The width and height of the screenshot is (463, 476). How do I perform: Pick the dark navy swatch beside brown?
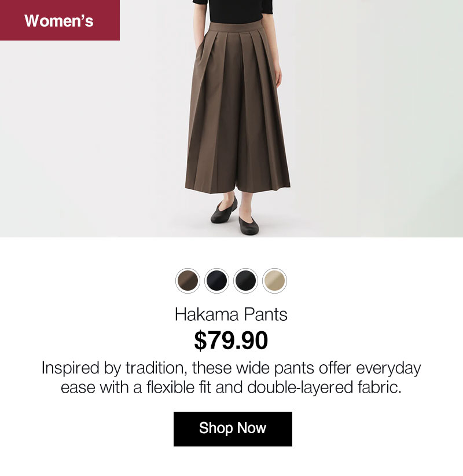coord(216,280)
